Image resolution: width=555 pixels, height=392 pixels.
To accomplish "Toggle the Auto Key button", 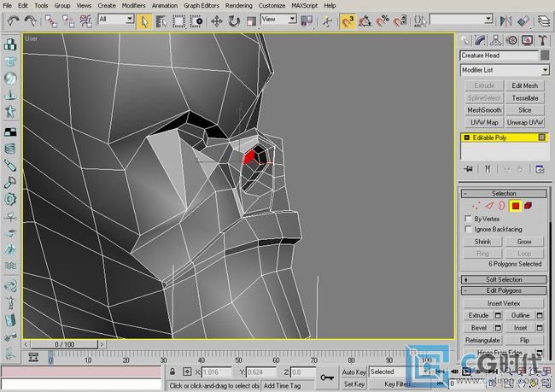I will (x=353, y=372).
